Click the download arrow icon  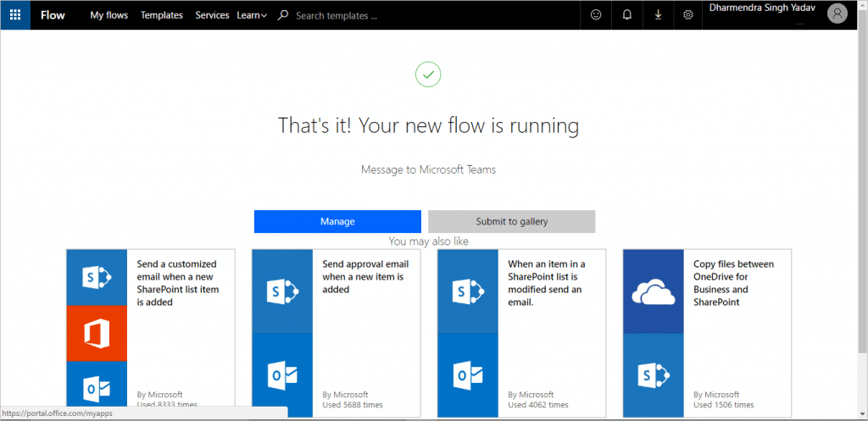(658, 15)
